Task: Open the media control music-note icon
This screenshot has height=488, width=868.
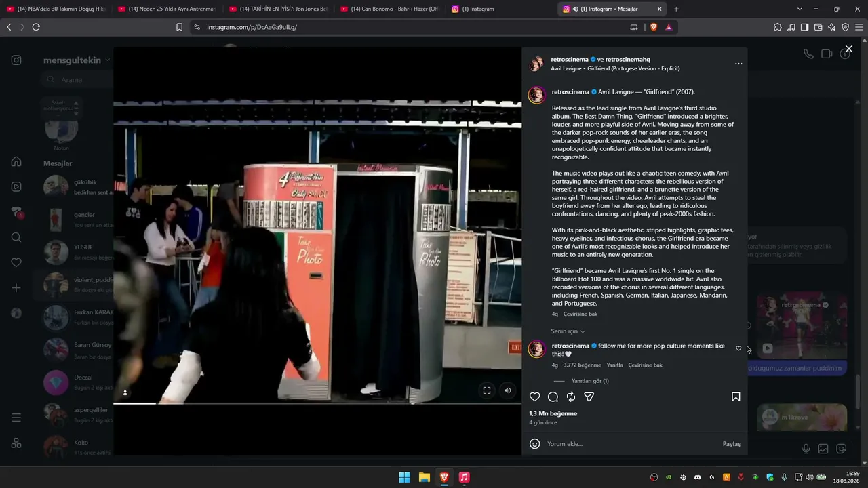Action: pyautogui.click(x=791, y=27)
